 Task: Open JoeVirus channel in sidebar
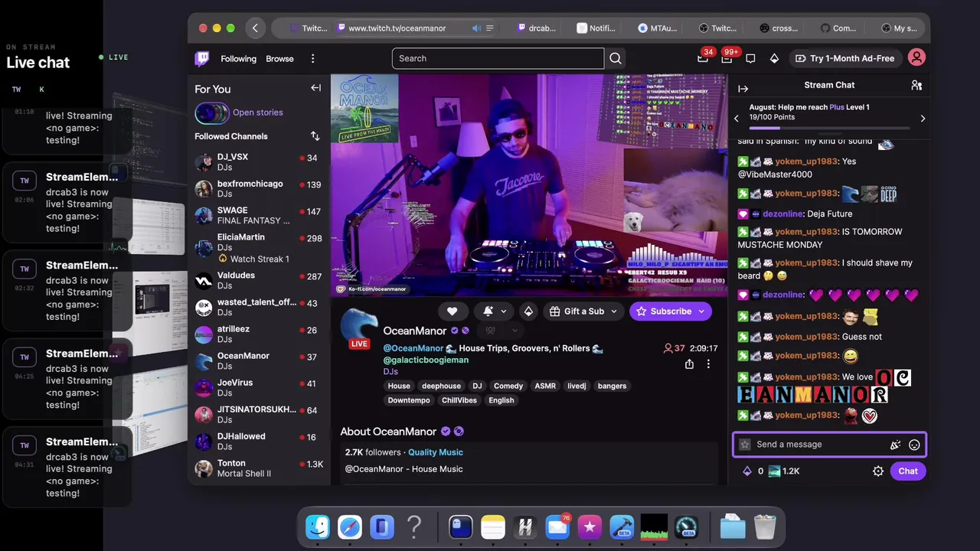click(x=259, y=388)
